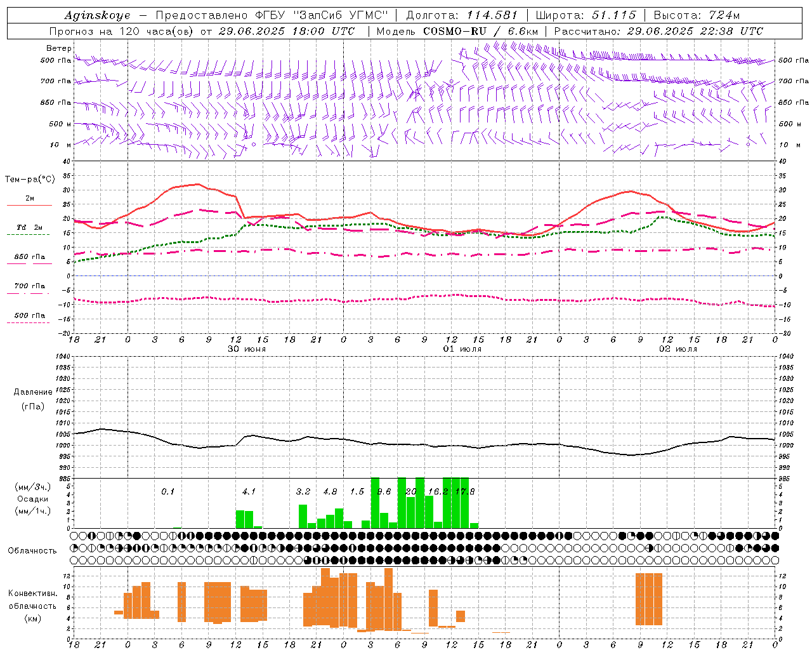812x650 pixels.
Task: Click the solid line sample under 2м legend
Action: point(29,206)
